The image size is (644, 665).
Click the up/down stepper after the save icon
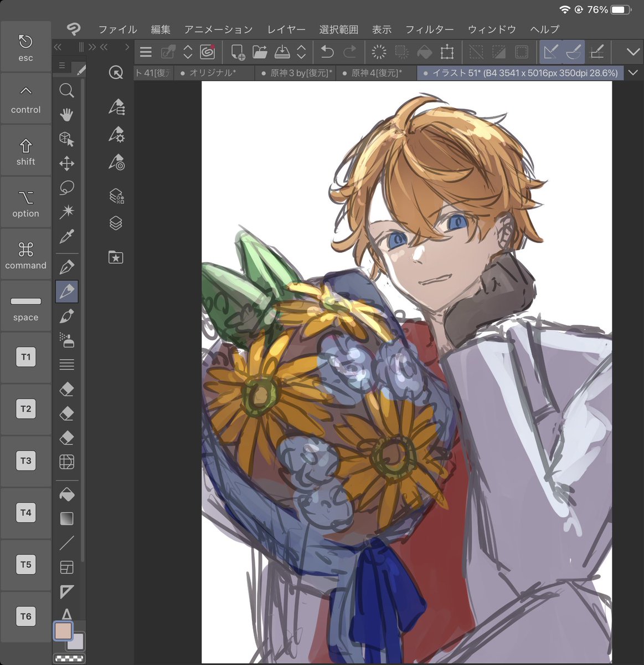302,53
